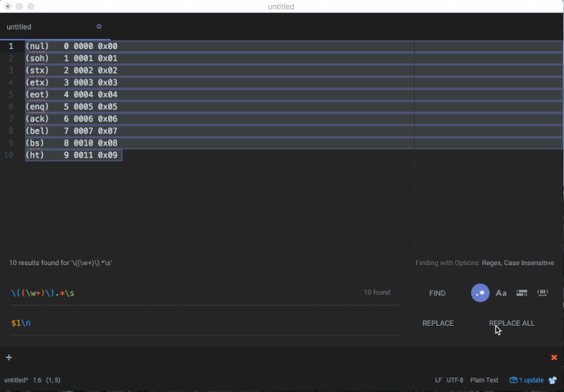Click the line containing (etx)
This screenshot has height=392, width=564.
click(x=294, y=83)
